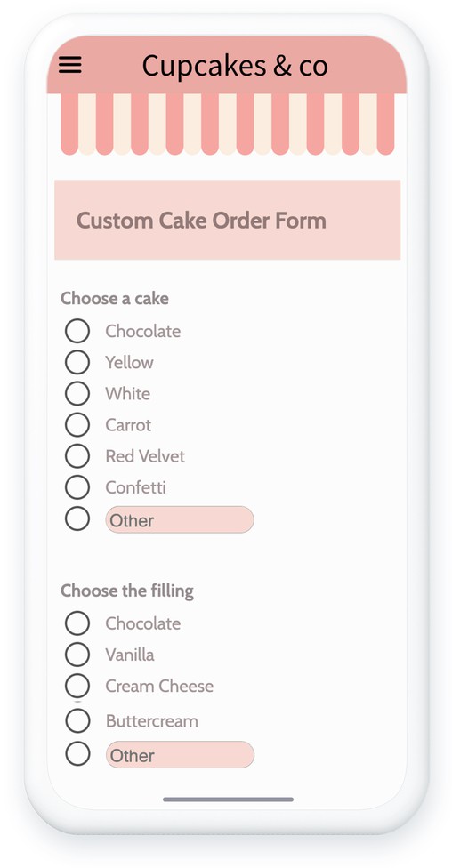Image resolution: width=452 pixels, height=868 pixels.
Task: Choose the Vanilla filling option
Action: (x=77, y=655)
